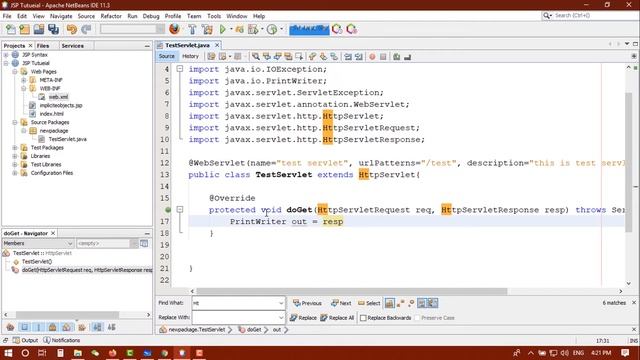Click the red Start Macro Recording icon

tap(372, 57)
